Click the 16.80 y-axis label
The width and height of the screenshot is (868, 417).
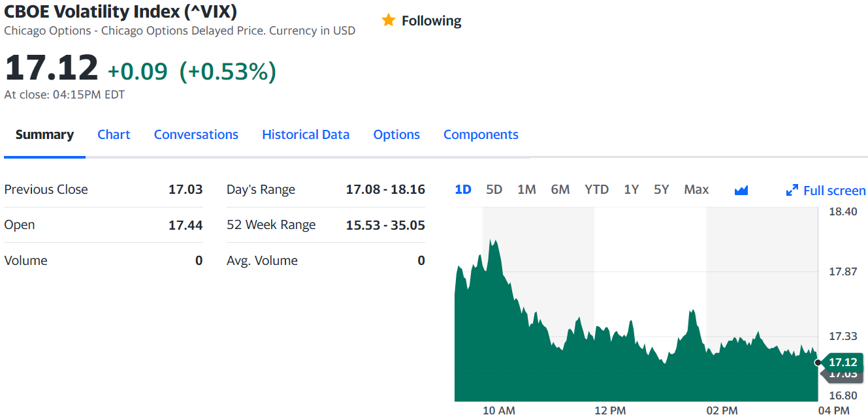tap(843, 395)
